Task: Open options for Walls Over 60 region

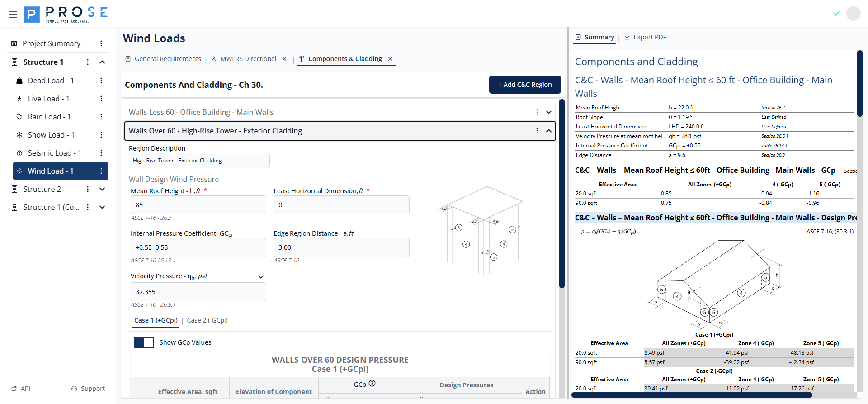Action: 537,131
